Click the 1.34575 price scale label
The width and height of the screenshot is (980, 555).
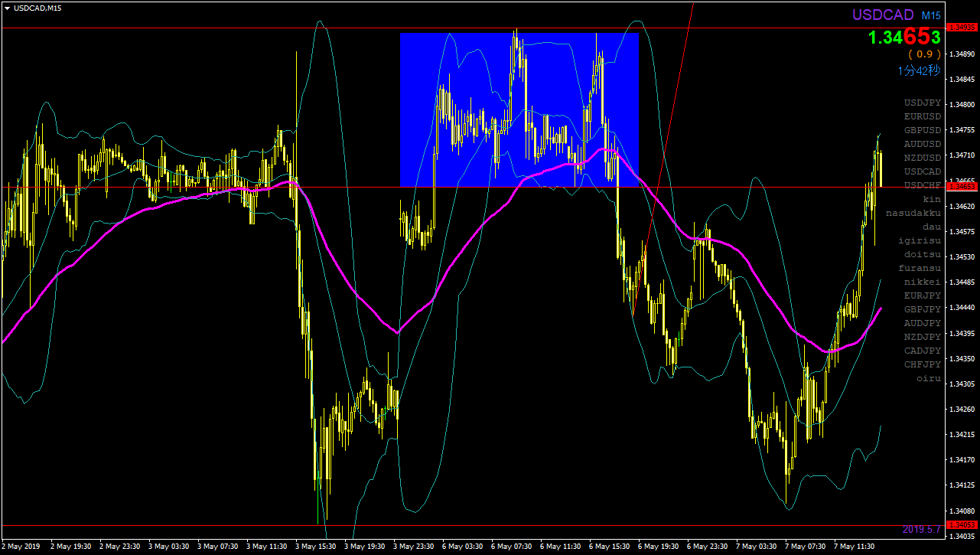[961, 231]
